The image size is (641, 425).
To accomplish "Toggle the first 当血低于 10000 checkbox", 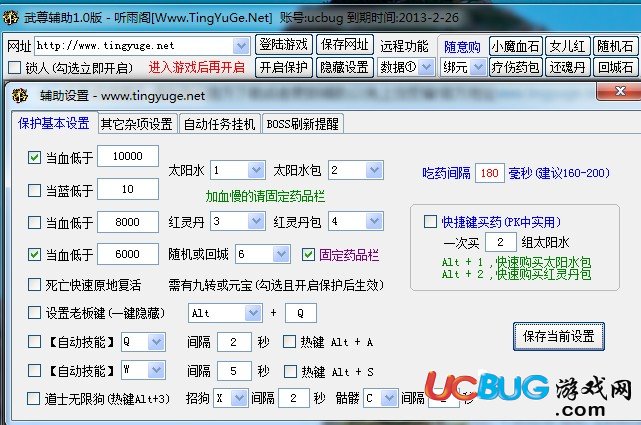I will [x=34, y=157].
